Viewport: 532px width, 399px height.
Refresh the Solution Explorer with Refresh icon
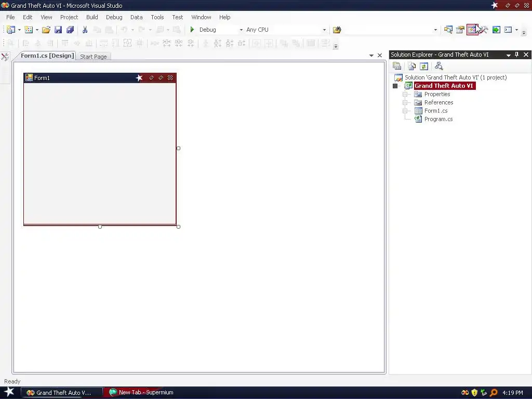pos(424,66)
